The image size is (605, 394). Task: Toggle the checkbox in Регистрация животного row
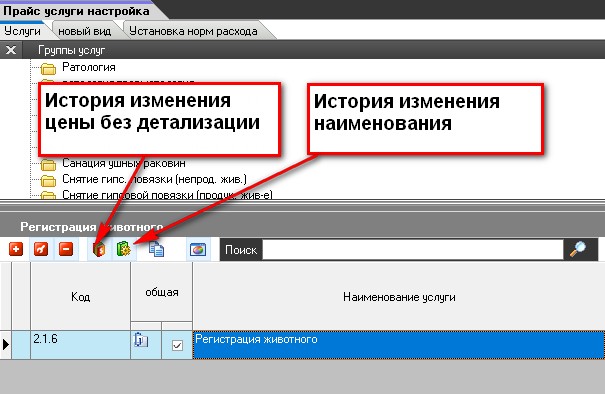pyautogui.click(x=177, y=345)
